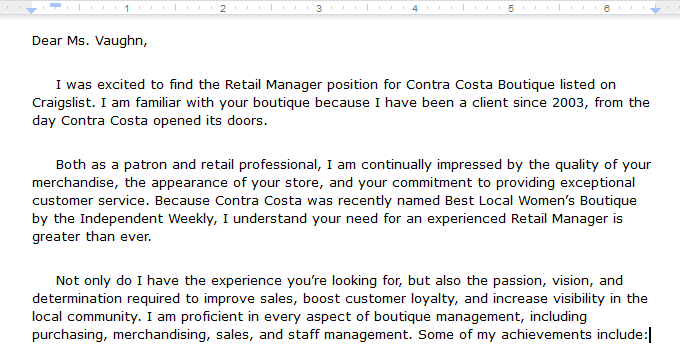The height and width of the screenshot is (360, 680).
Task: Click the ruler at the 5 inch mark
Action: (511, 8)
